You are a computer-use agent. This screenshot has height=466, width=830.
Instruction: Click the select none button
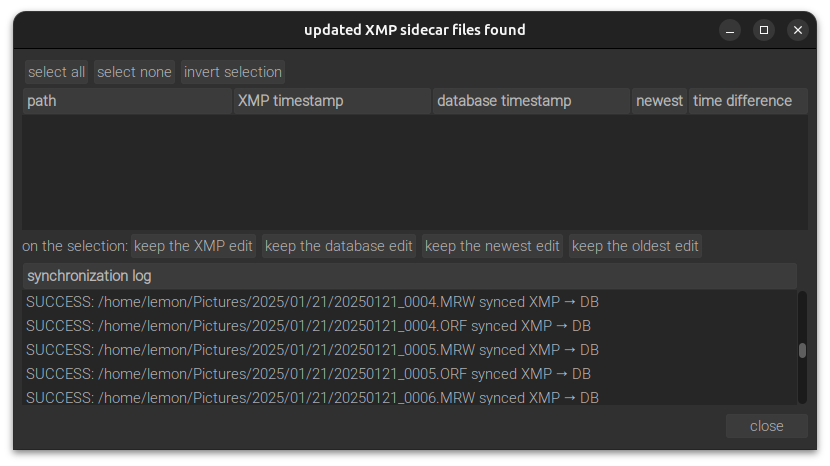(x=134, y=72)
